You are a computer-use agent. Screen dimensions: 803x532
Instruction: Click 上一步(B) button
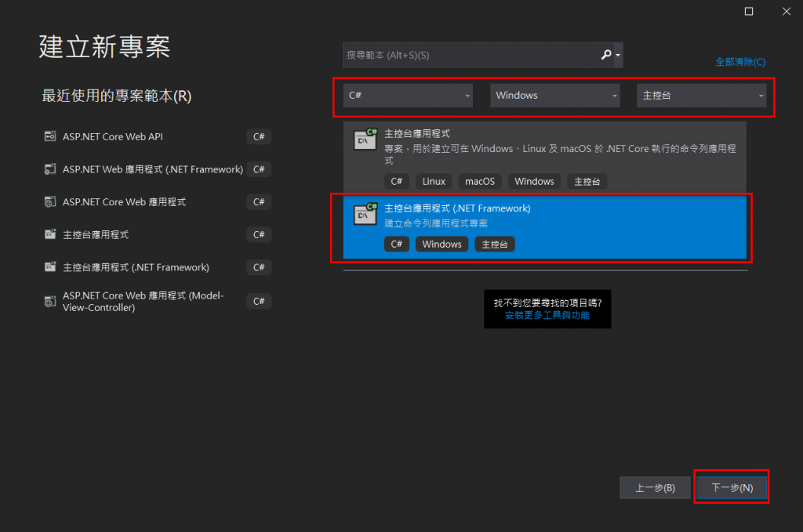pyautogui.click(x=655, y=487)
